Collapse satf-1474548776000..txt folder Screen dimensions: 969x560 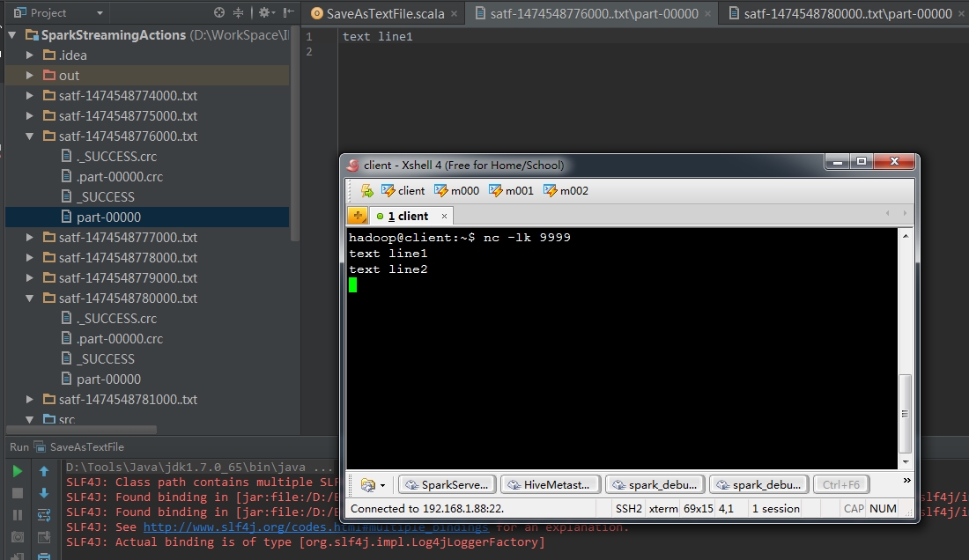coord(29,136)
